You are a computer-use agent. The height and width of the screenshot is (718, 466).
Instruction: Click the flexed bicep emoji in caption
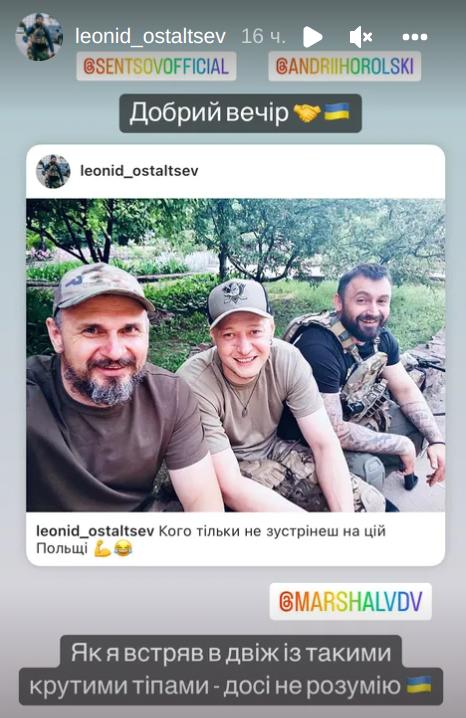tap(103, 548)
